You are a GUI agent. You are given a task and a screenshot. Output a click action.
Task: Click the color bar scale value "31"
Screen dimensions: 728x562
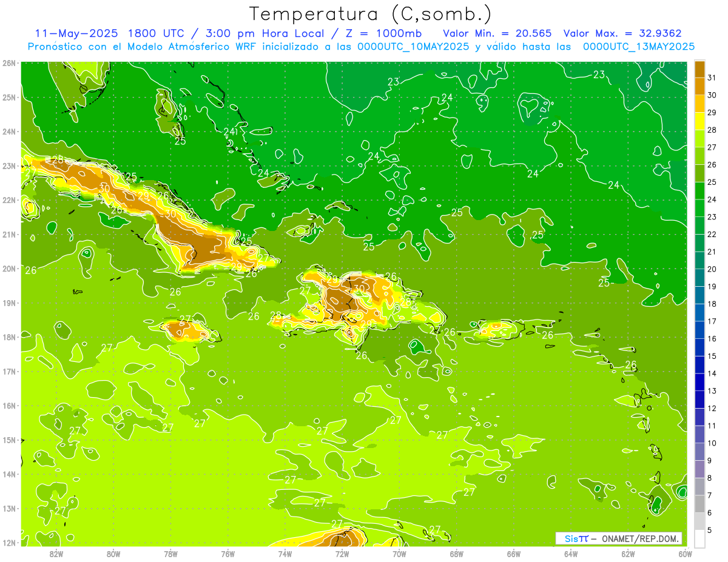coord(712,78)
